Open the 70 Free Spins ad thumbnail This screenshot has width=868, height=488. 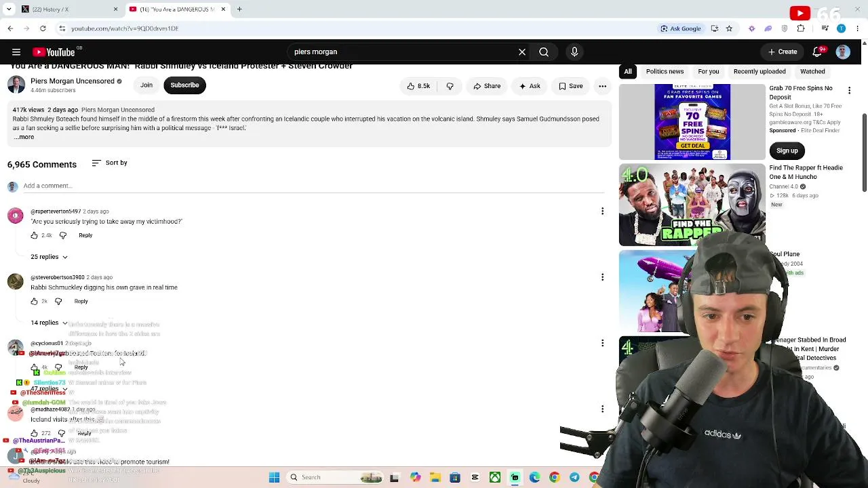tap(692, 122)
